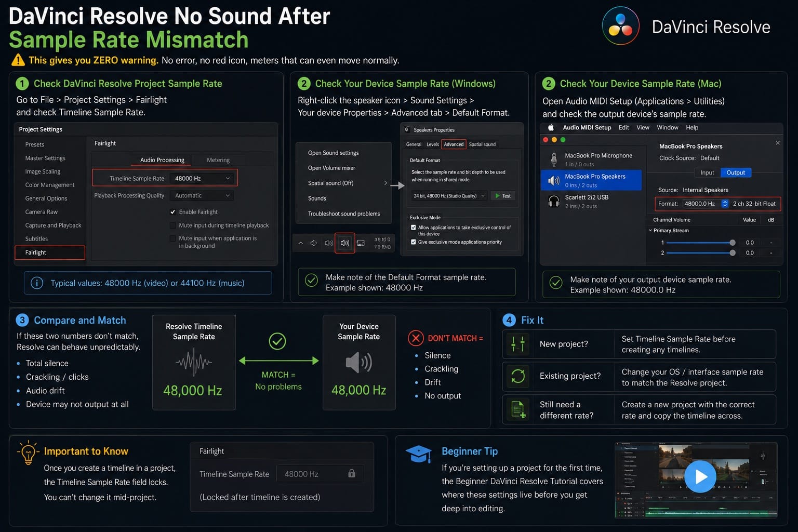Click the green play icon on Test button
Viewport: 798px width, 532px height.
[497, 196]
